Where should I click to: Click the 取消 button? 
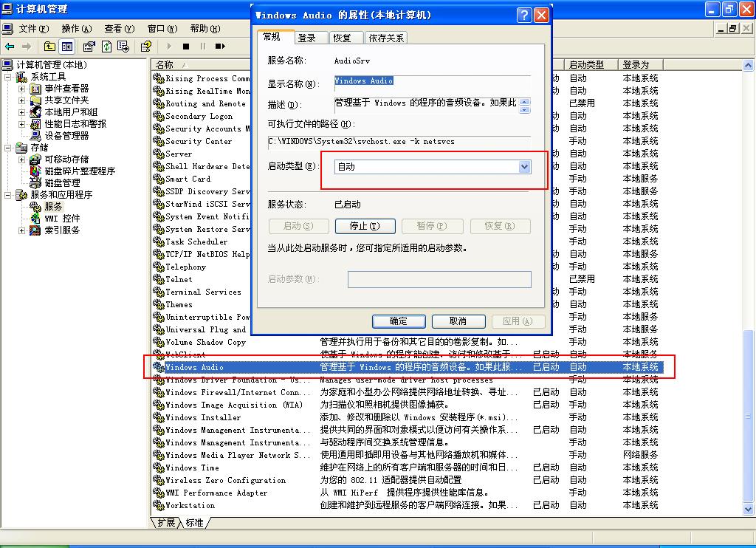click(458, 321)
